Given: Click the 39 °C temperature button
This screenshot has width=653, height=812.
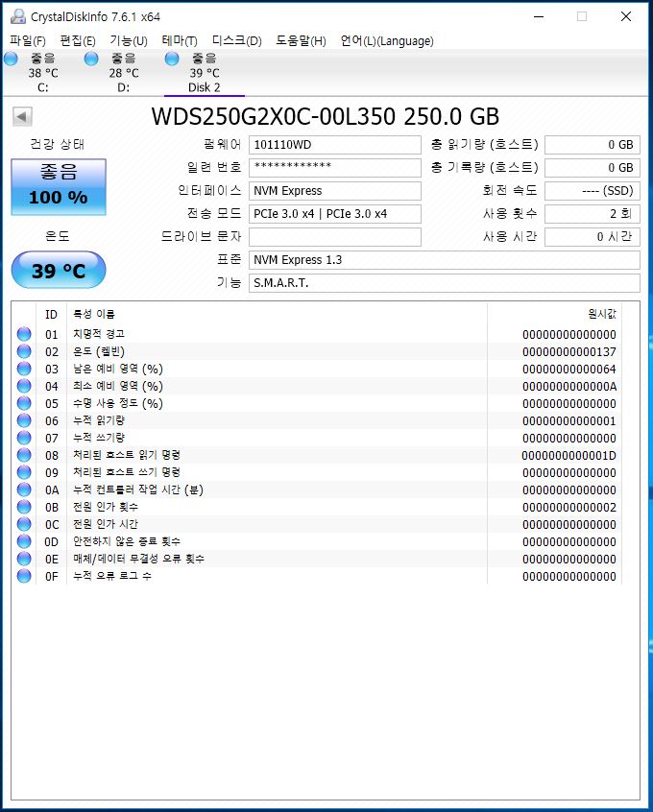Looking at the screenshot, I should (x=59, y=271).
